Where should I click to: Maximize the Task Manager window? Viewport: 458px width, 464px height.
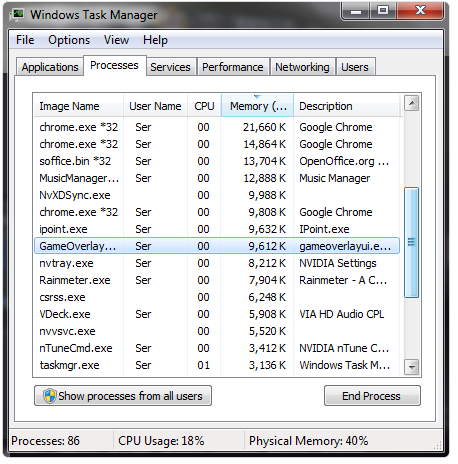point(383,11)
